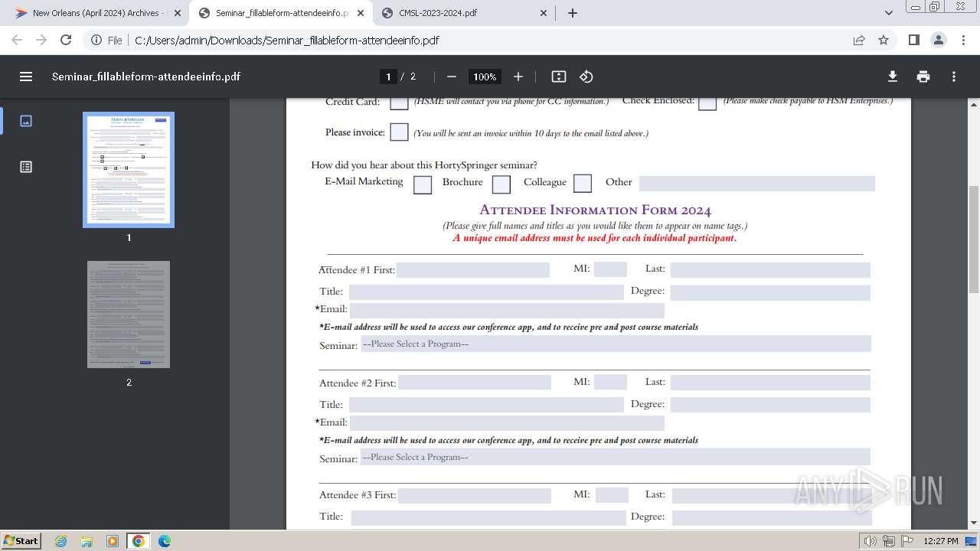The width and height of the screenshot is (980, 551).
Task: Click the zoom percentage field
Action: coord(485,77)
